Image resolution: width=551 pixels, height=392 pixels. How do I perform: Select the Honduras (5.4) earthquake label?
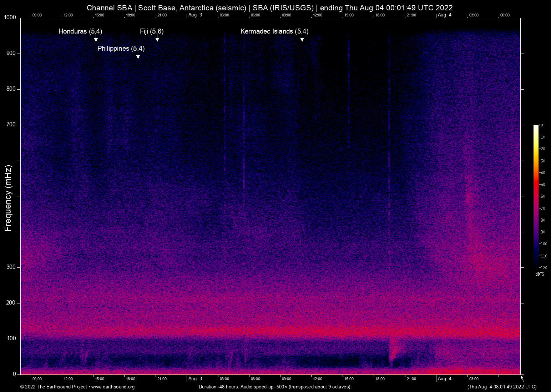point(80,31)
